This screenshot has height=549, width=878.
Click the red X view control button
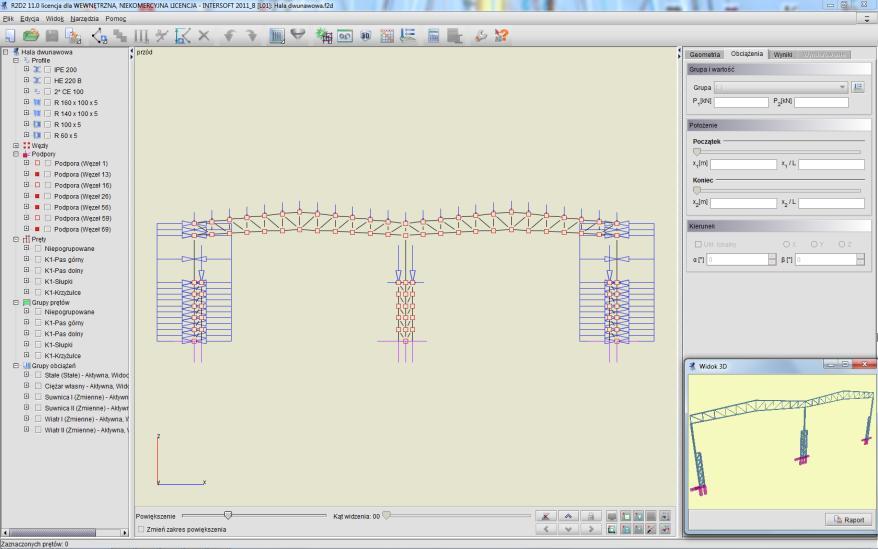[x=545, y=517]
